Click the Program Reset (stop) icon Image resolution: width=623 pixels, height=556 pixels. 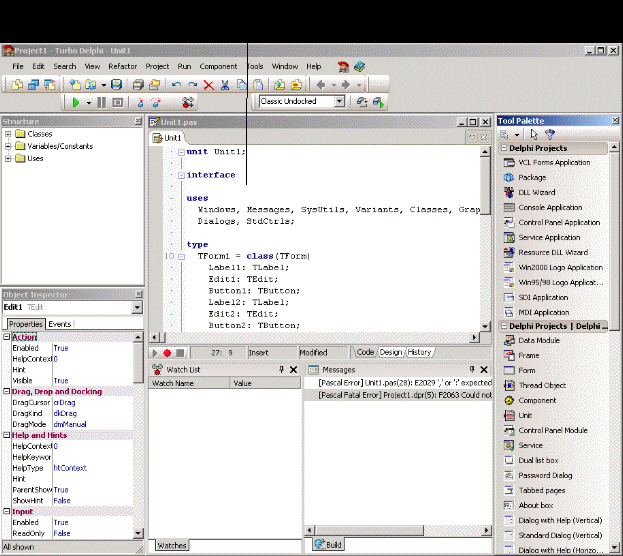(x=118, y=103)
